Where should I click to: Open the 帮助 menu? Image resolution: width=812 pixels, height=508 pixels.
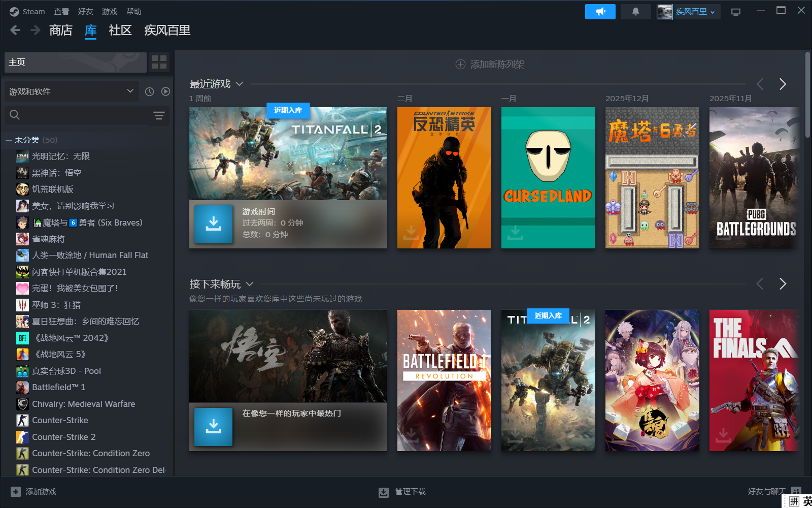click(x=134, y=12)
